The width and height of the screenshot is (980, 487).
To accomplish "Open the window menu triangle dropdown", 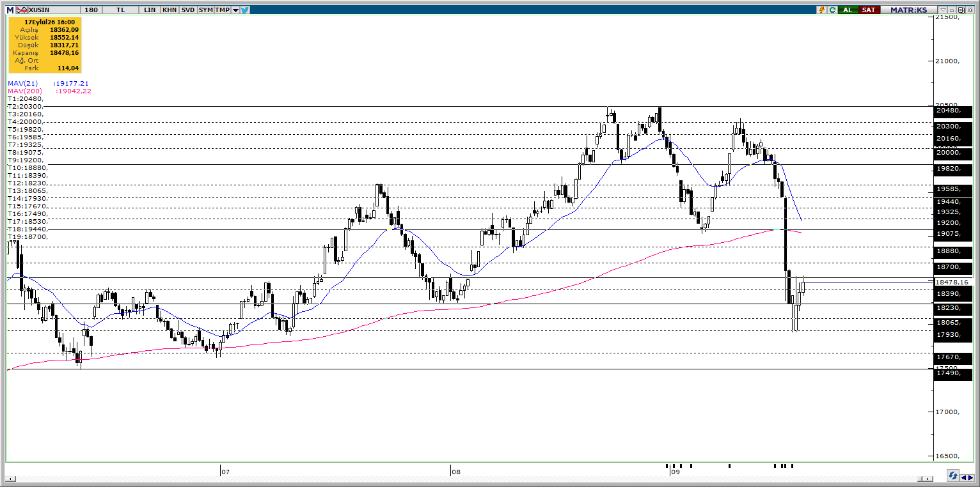I will coord(943,10).
